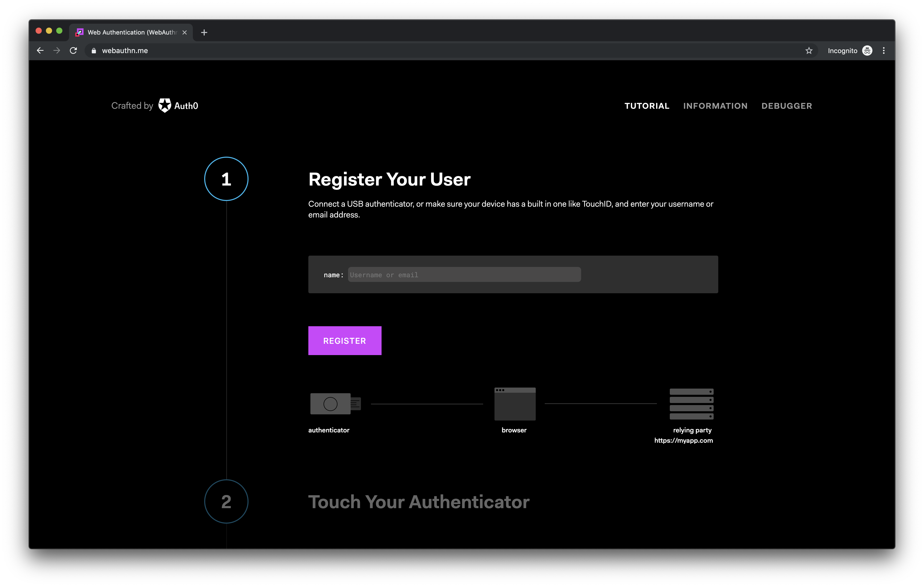The width and height of the screenshot is (924, 587).
Task: Click the Incognito profile icon
Action: point(867,51)
